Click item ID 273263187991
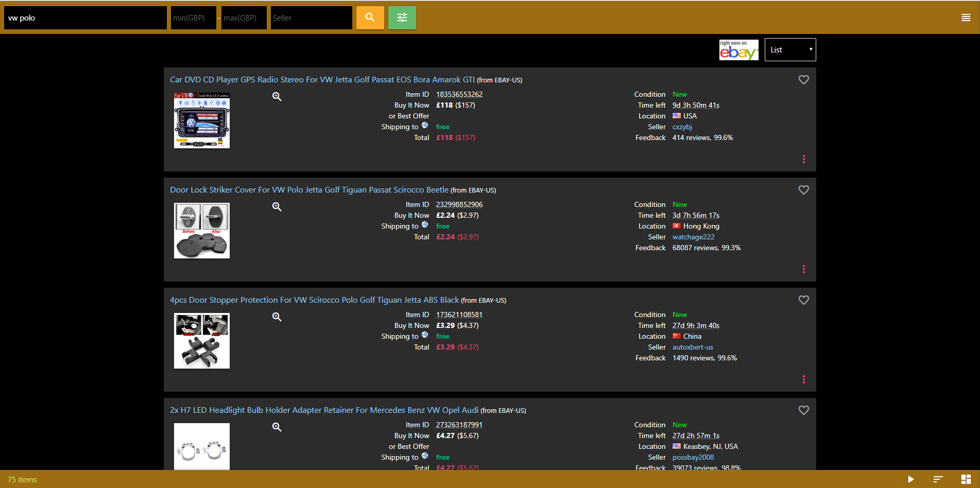The image size is (980, 488). 459,425
